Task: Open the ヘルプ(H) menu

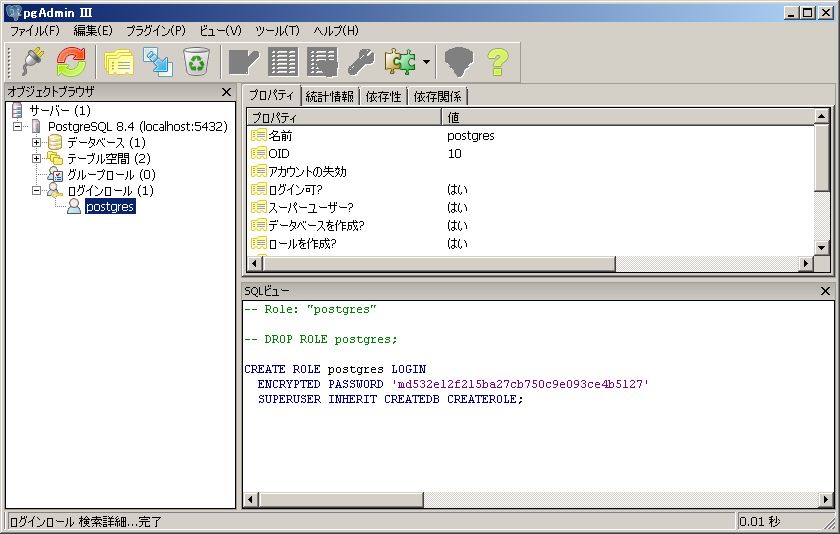Action: pos(336,31)
